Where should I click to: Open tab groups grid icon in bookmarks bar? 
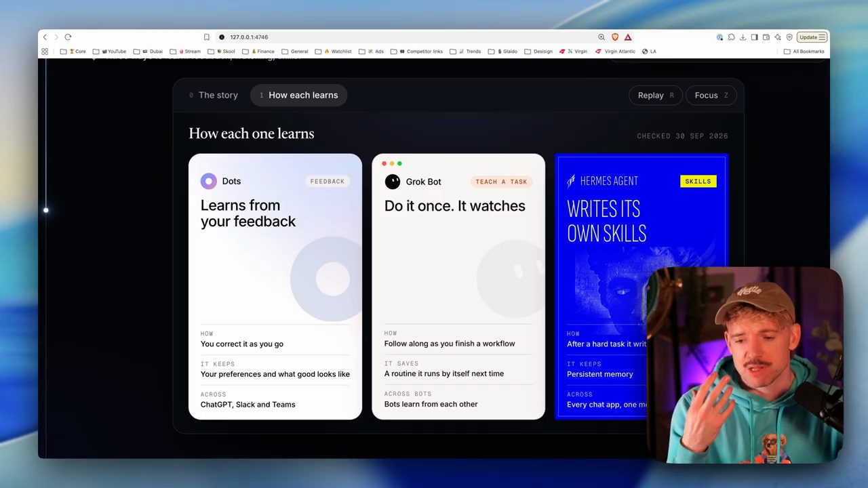click(x=45, y=52)
